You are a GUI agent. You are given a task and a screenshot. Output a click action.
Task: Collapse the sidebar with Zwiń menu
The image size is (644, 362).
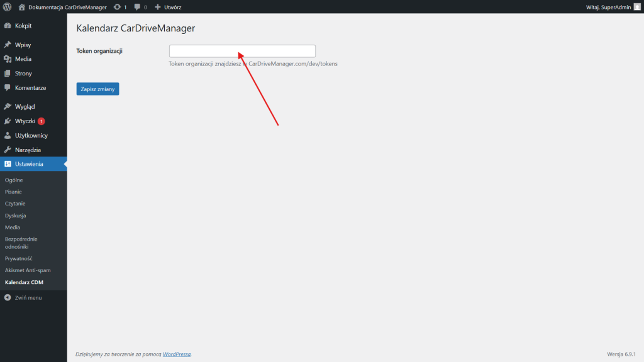(x=24, y=297)
